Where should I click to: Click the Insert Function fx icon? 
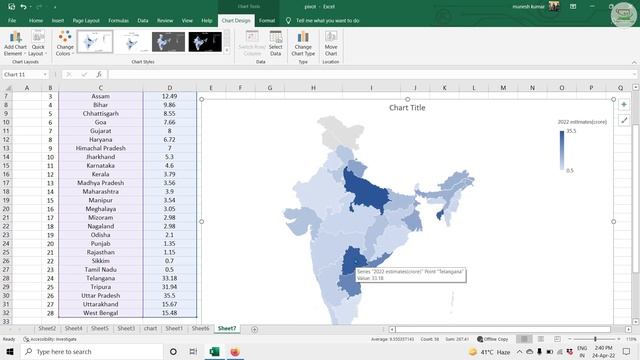pyautogui.click(x=99, y=74)
